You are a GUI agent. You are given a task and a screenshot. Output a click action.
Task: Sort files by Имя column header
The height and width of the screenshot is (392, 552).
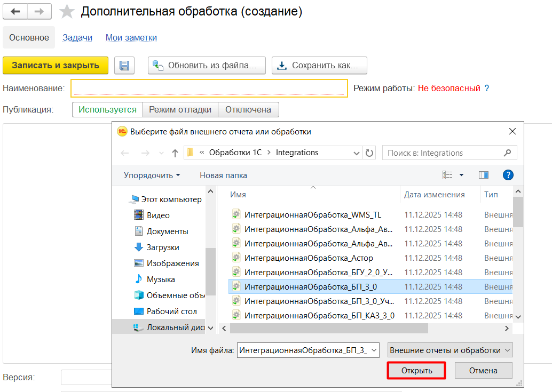(238, 195)
